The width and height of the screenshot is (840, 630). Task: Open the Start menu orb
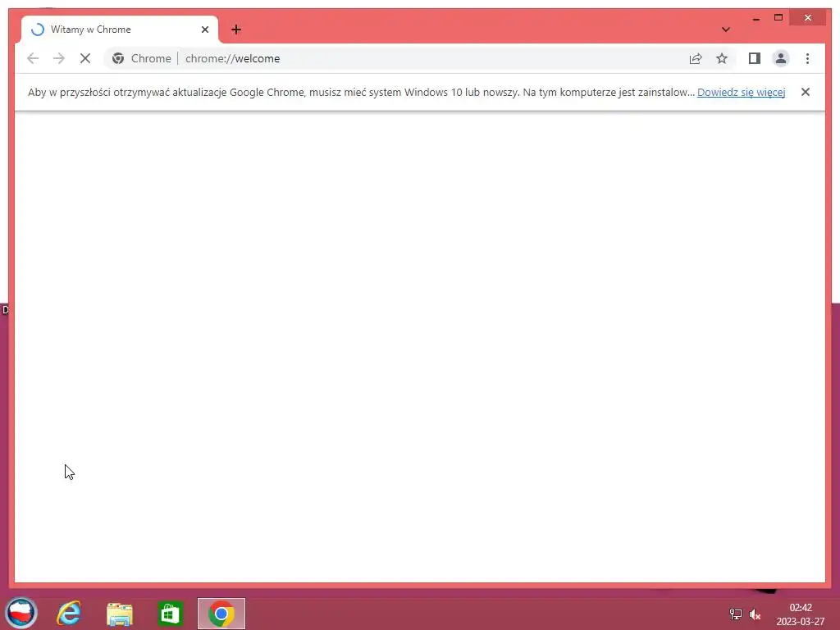21,613
